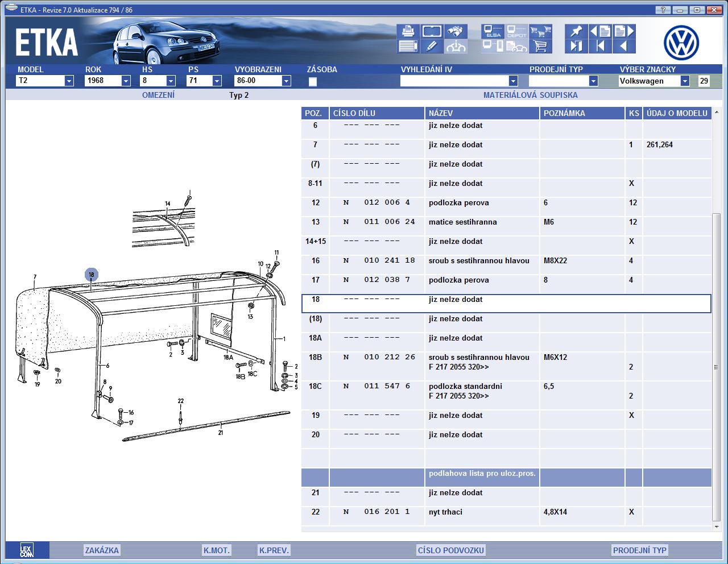Viewport: 728px width, 564px height.
Task: Click the 'Typ 2' label
Action: [239, 95]
